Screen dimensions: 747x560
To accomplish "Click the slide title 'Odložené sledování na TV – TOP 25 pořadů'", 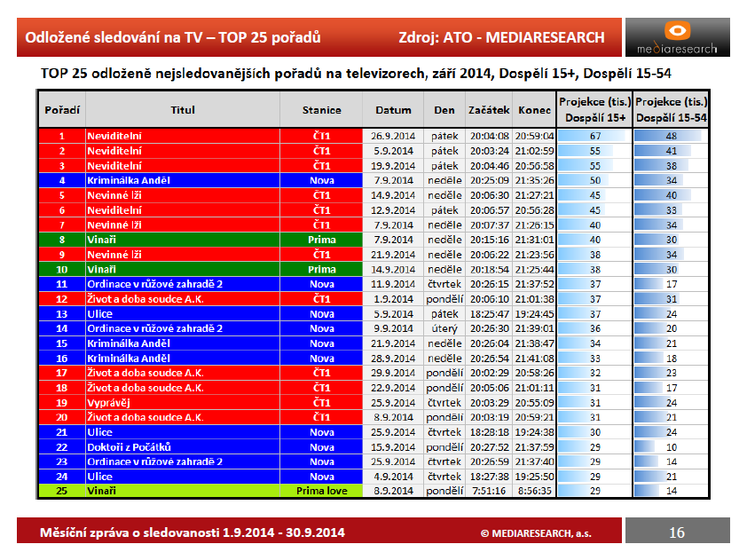I will (173, 37).
